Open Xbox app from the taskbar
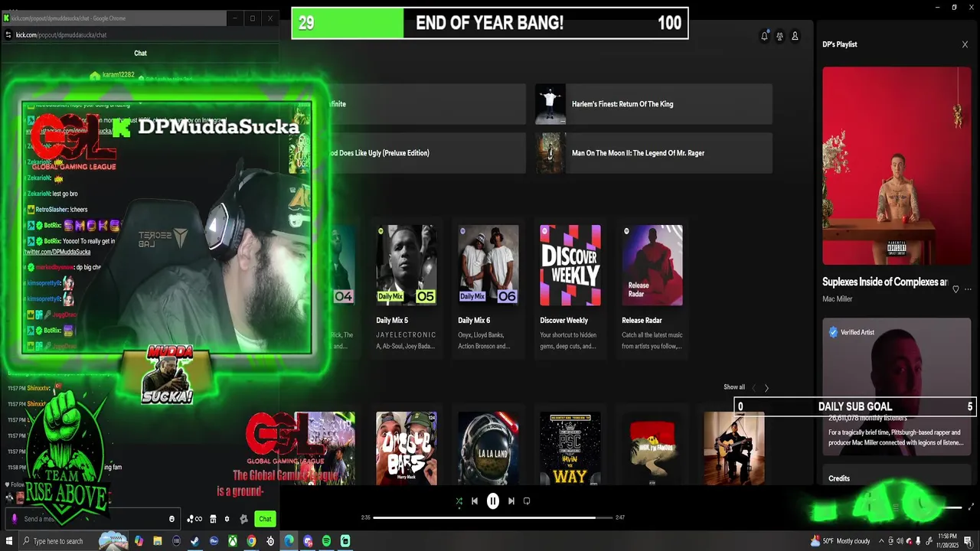The height and width of the screenshot is (551, 980). (233, 541)
